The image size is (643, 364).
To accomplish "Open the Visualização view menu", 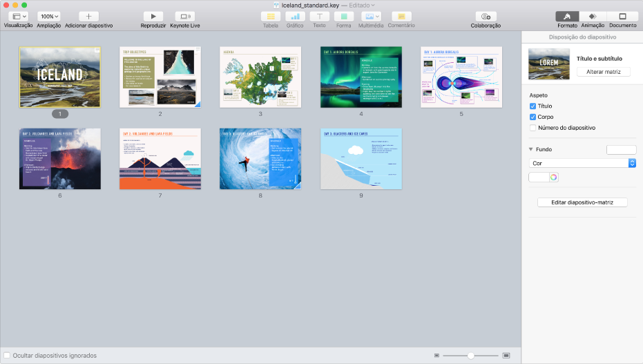I will coord(18,17).
